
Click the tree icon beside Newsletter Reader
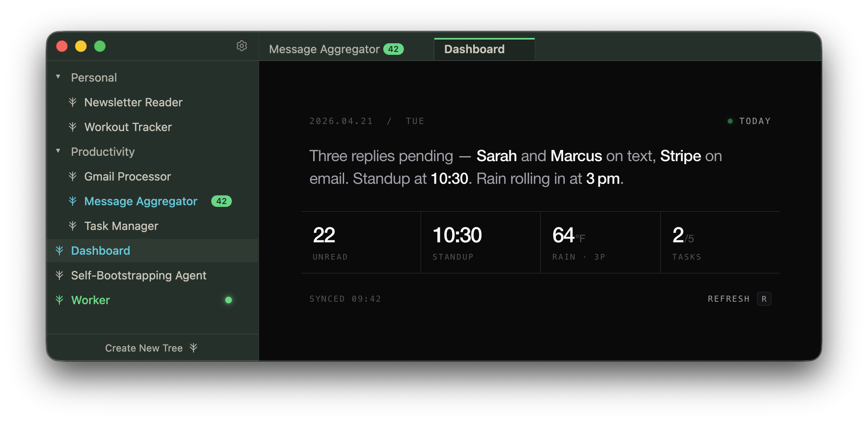(x=73, y=102)
